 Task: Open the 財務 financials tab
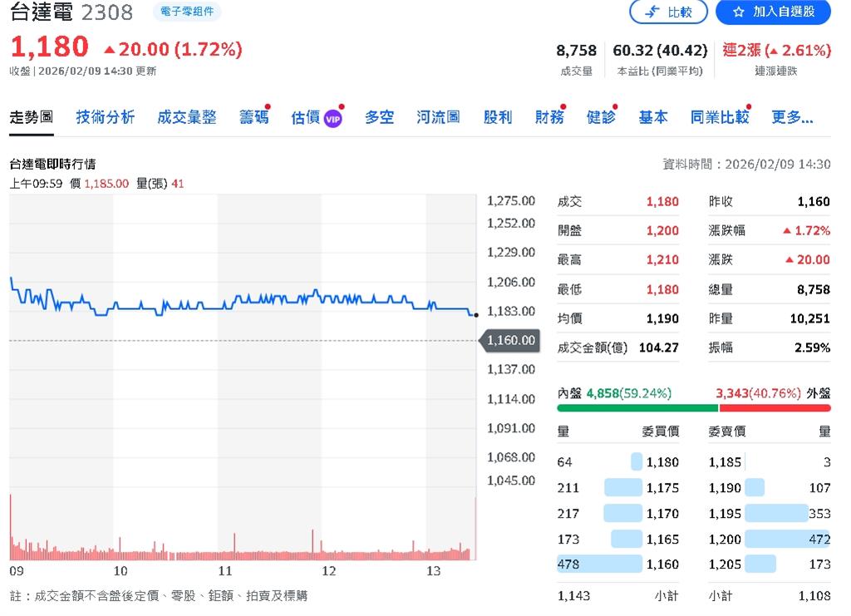[548, 117]
